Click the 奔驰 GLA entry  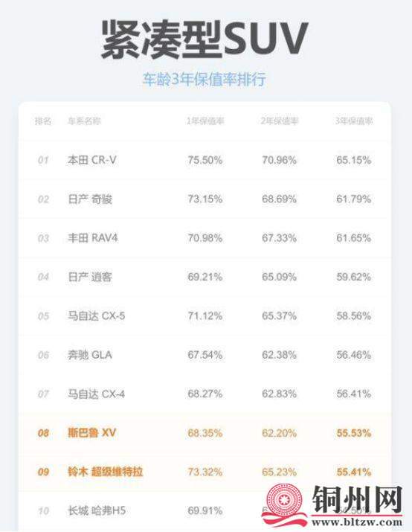(90, 355)
